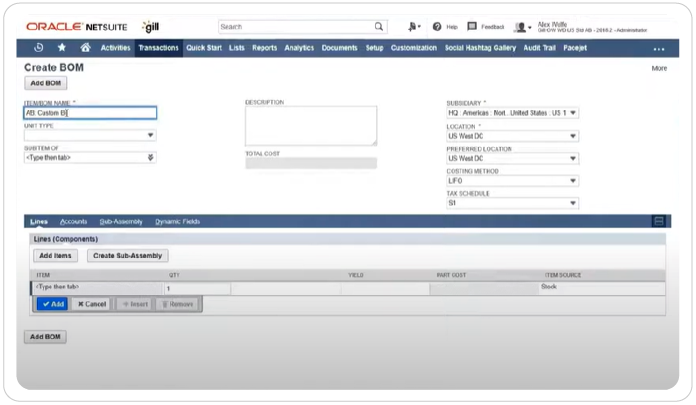696x405 pixels.
Task: Open the Analytics menu
Action: (x=299, y=48)
